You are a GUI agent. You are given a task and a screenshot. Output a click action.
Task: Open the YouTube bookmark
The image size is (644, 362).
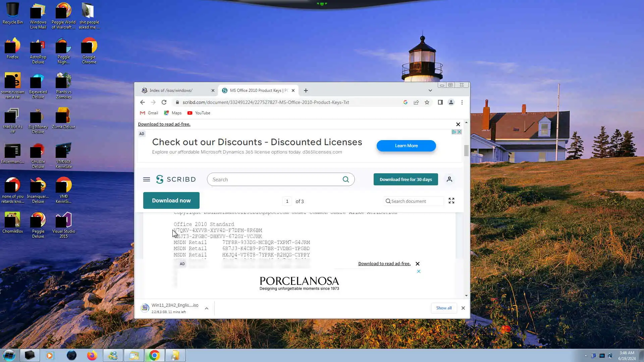199,113
